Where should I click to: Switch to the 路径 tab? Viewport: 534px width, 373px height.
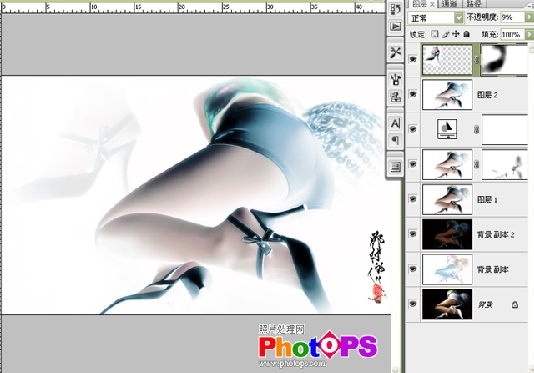tap(474, 4)
